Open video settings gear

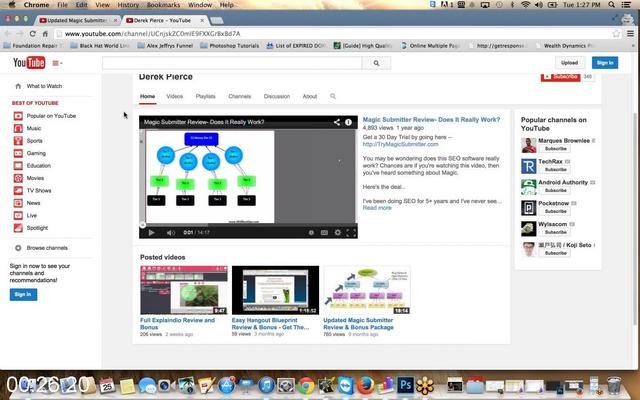coord(338,233)
